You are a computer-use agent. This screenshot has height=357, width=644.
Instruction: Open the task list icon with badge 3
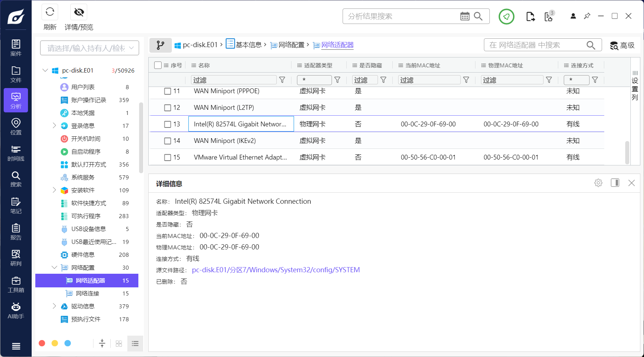coord(549,16)
